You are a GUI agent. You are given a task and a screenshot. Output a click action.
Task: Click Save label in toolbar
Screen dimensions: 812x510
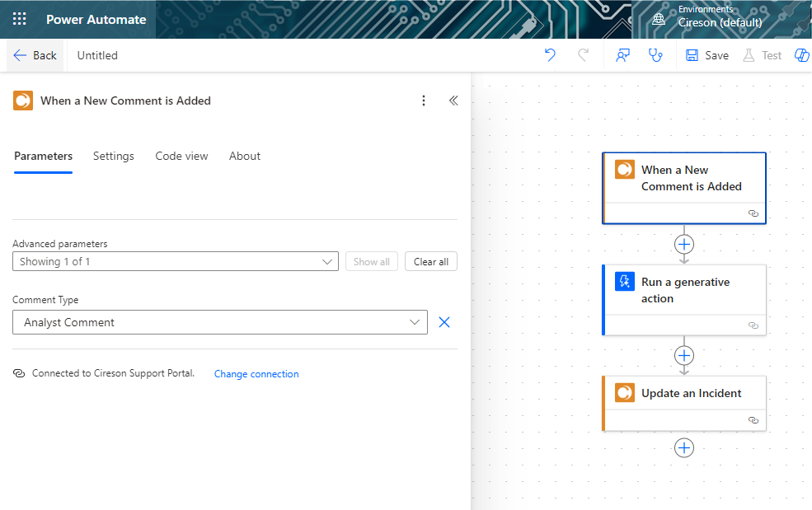click(x=716, y=55)
